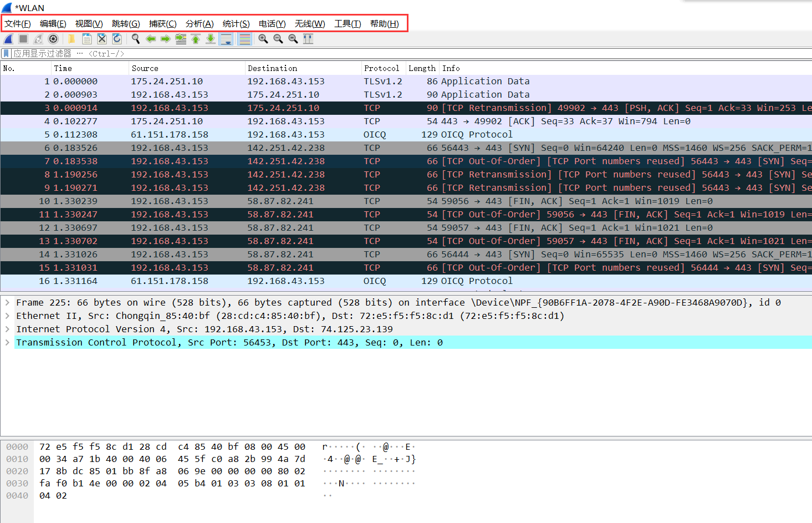812x523 pixels.
Task: Sort by the Length column header
Action: (422, 68)
